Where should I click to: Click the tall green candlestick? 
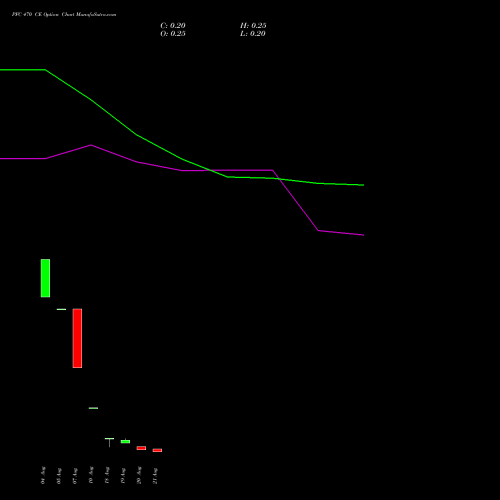[x=45, y=278]
